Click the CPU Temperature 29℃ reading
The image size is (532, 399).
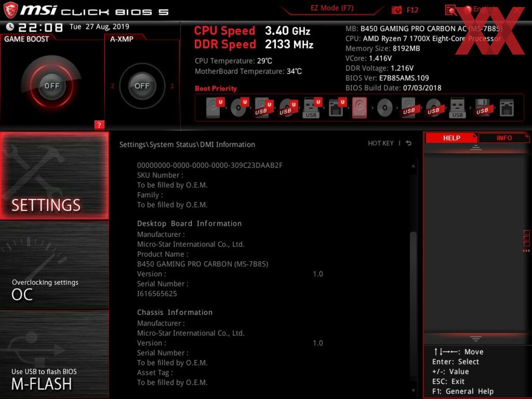tap(234, 61)
